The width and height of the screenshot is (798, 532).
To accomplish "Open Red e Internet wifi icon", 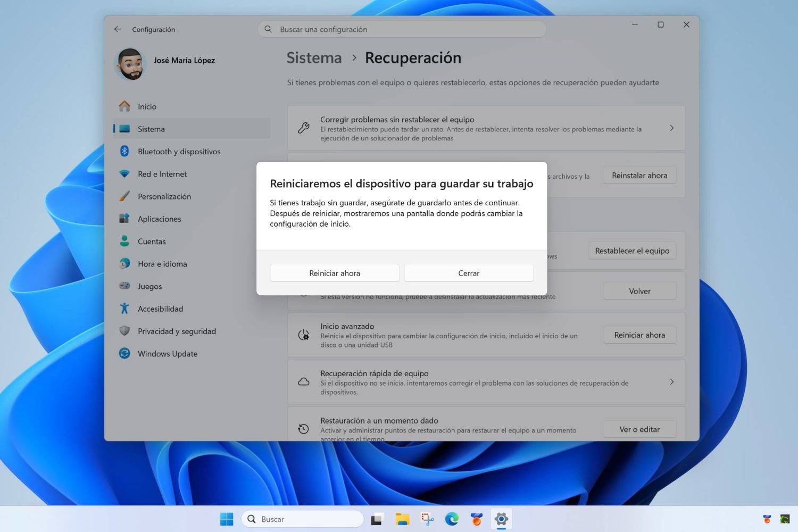I will pyautogui.click(x=124, y=174).
